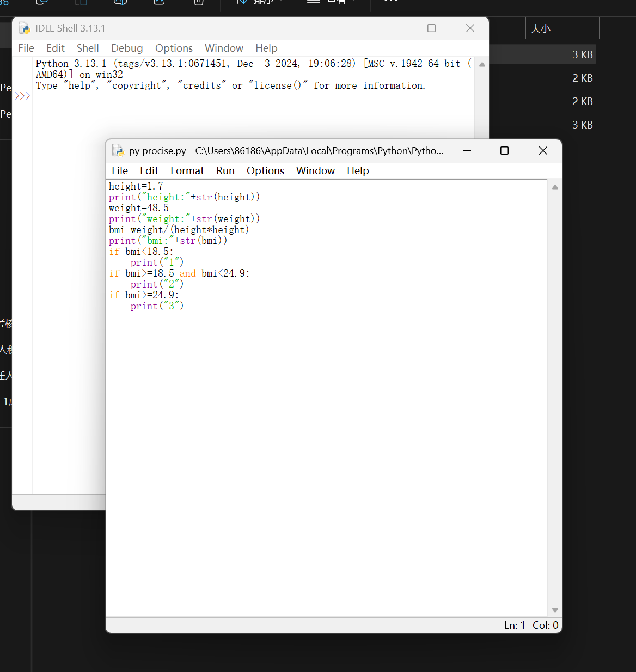This screenshot has height=672, width=636.
Task: Open Help menu in IDLE Shell window
Action: (266, 48)
